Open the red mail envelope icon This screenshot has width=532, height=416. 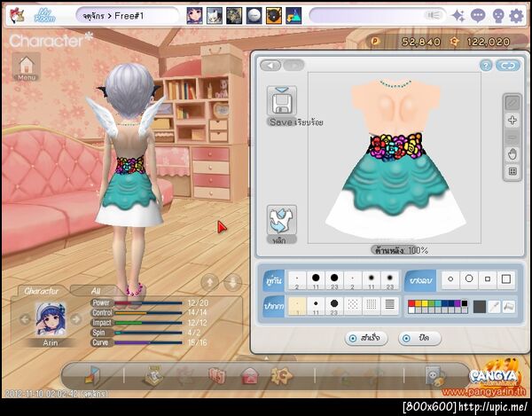250,376
